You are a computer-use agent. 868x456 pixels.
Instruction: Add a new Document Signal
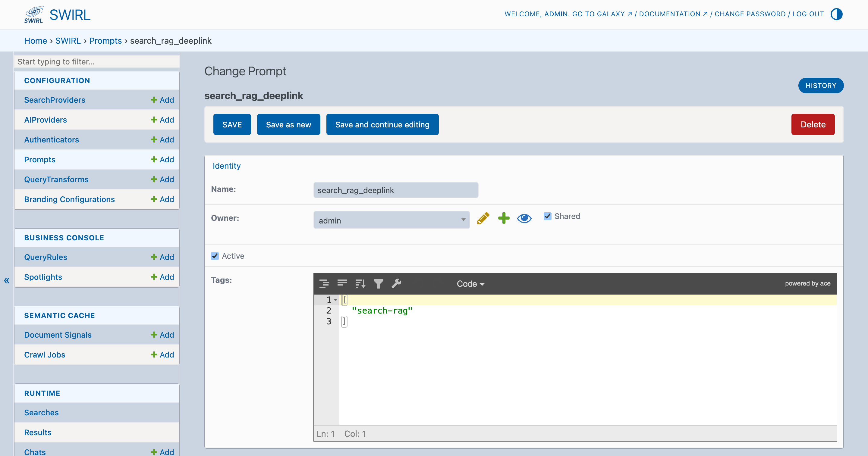[x=162, y=335]
